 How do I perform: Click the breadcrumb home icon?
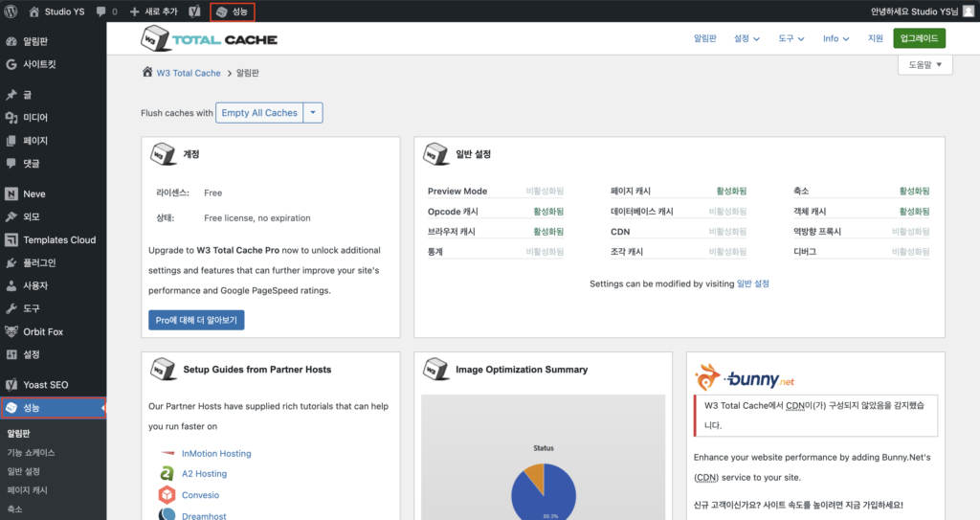[x=147, y=72]
